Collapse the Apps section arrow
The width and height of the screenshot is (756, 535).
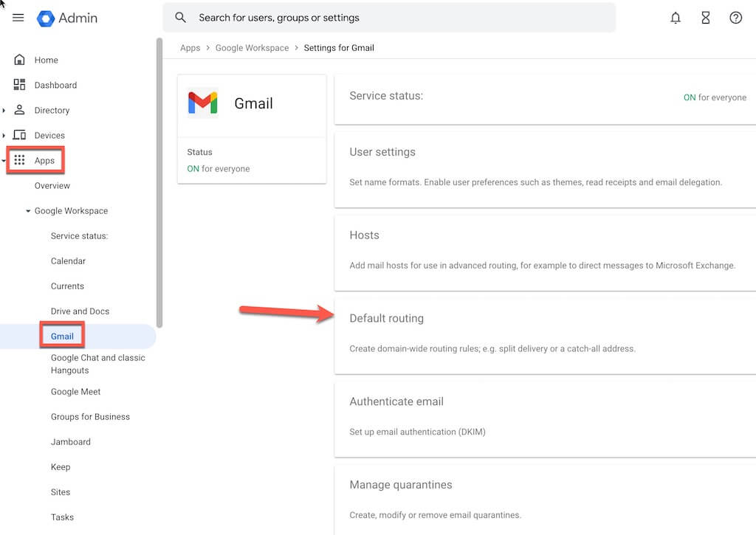pyautogui.click(x=4, y=161)
